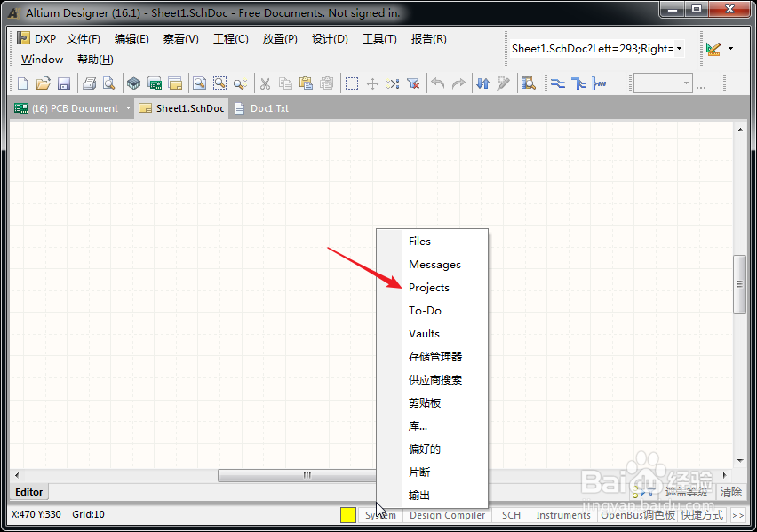Viewport: 757px width, 532px height.
Task: Click the Instruments panel button
Action: [x=563, y=516]
